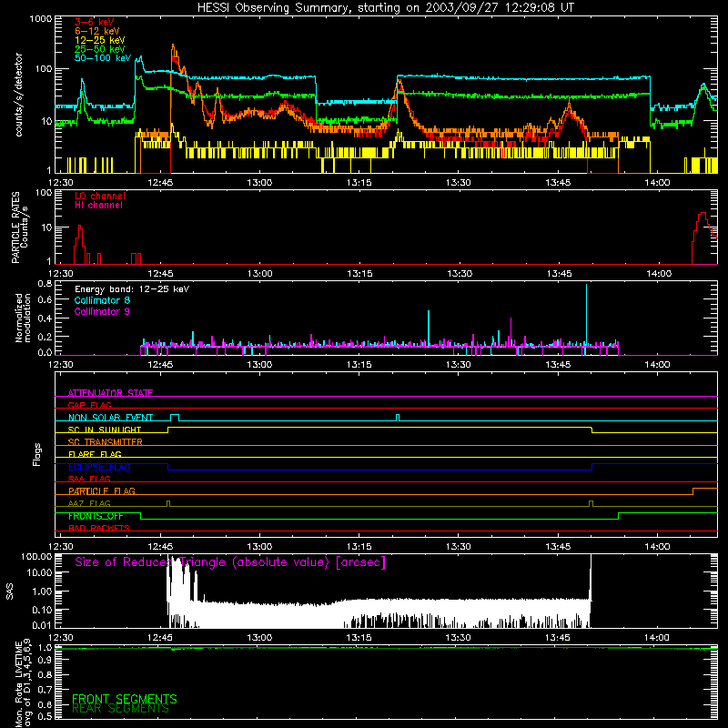This screenshot has height=728, width=728.
Task: Click the 100.00 label on the SAS axis
Action: point(36,557)
